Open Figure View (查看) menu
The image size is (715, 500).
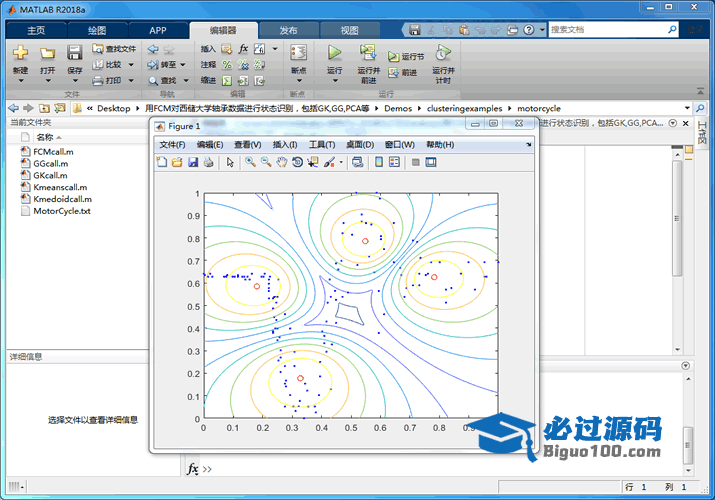(x=248, y=144)
